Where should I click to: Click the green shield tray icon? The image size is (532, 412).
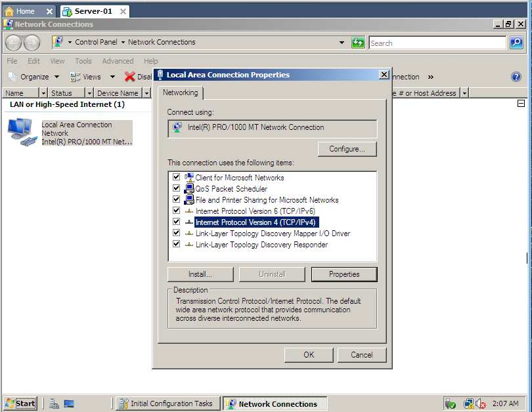tap(451, 403)
